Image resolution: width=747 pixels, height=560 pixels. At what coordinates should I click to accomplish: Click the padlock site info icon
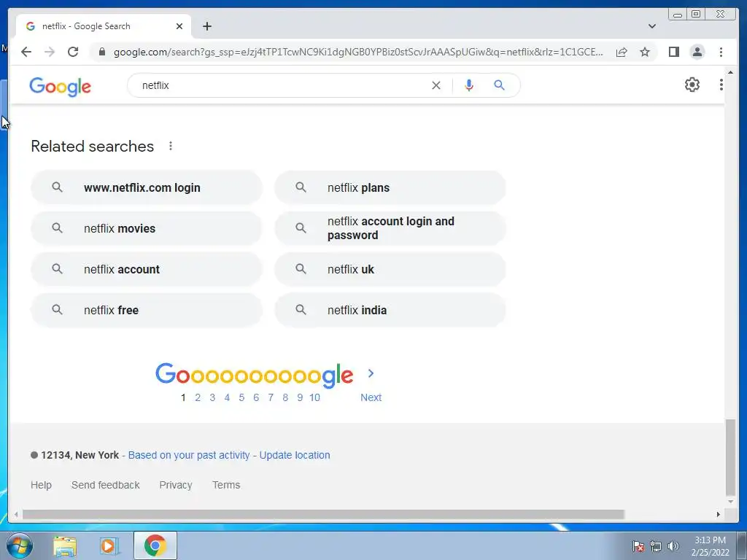(x=101, y=52)
